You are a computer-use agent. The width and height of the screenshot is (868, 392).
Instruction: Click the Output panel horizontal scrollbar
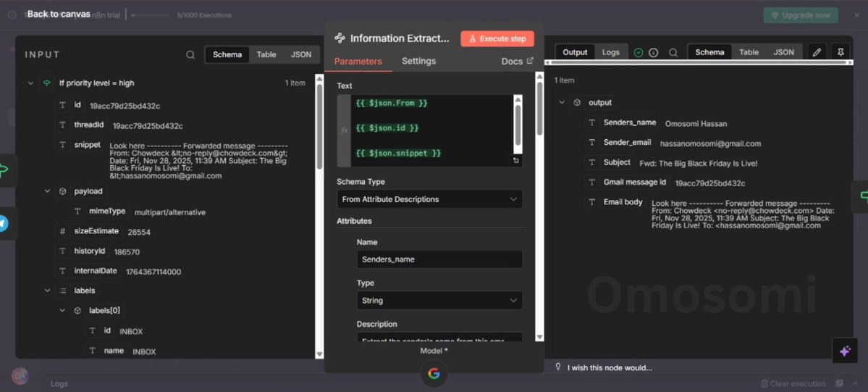(699, 62)
